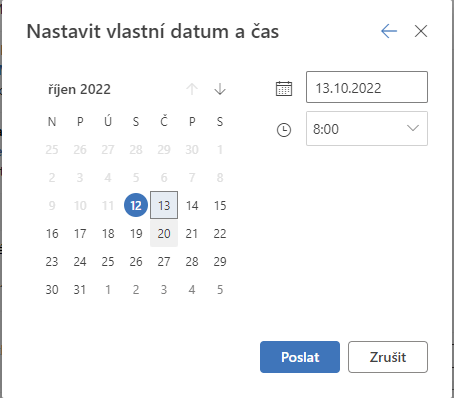Select October 16 in the calendar

click(x=52, y=233)
